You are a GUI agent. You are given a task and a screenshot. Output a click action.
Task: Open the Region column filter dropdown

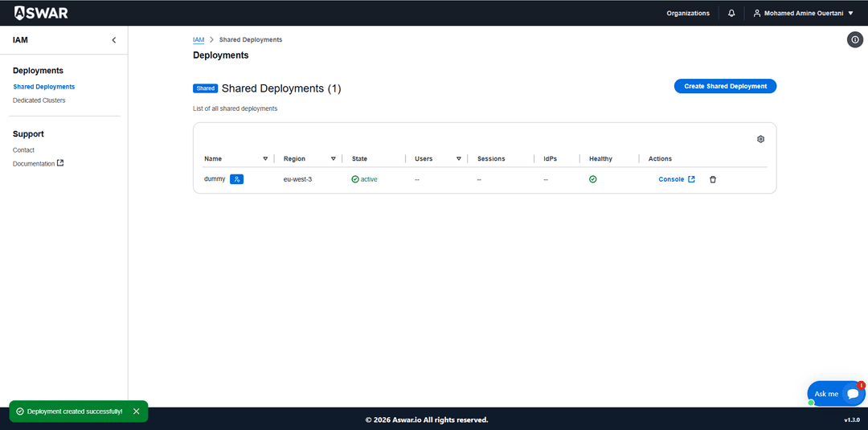point(333,159)
